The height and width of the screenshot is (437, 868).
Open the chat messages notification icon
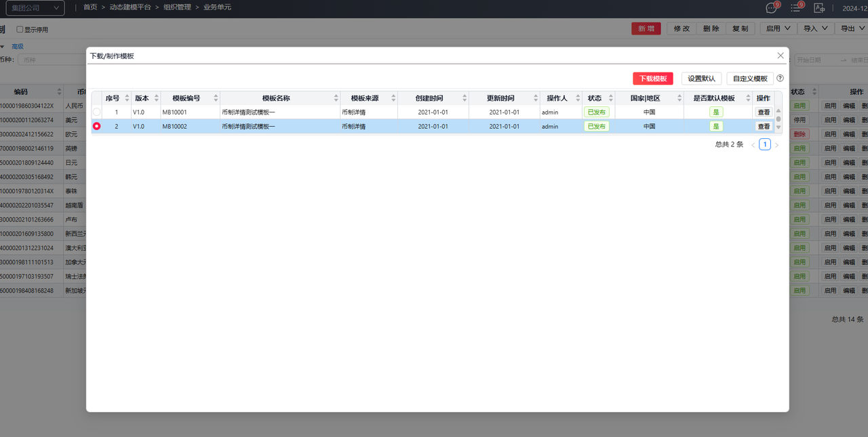coord(771,8)
